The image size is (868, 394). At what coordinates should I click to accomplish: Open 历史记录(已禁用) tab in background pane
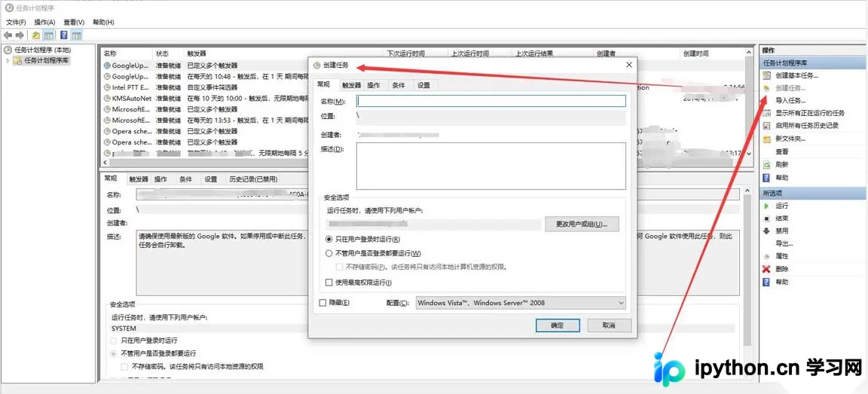click(253, 179)
